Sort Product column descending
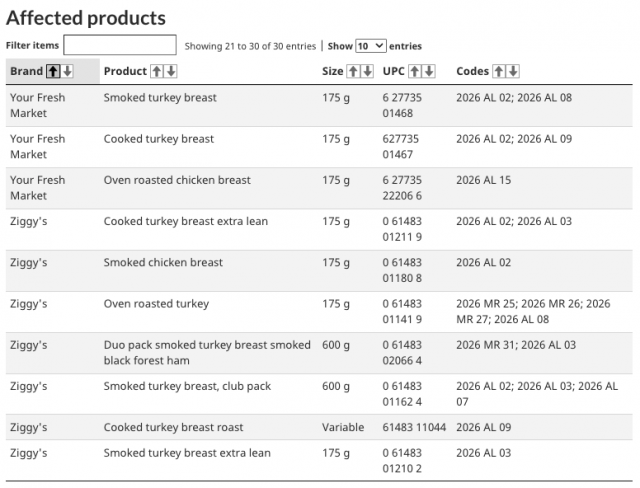Image resolution: width=640 pixels, height=488 pixels. [170, 71]
